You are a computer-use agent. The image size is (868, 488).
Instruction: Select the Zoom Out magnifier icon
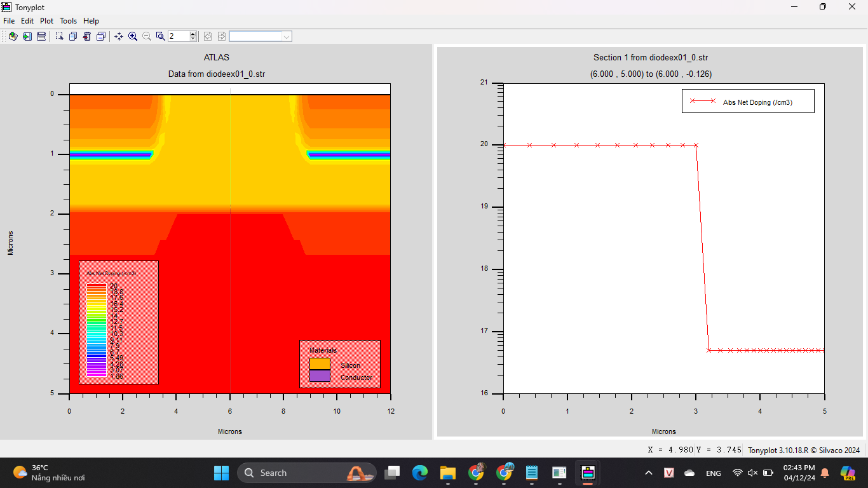coord(146,36)
